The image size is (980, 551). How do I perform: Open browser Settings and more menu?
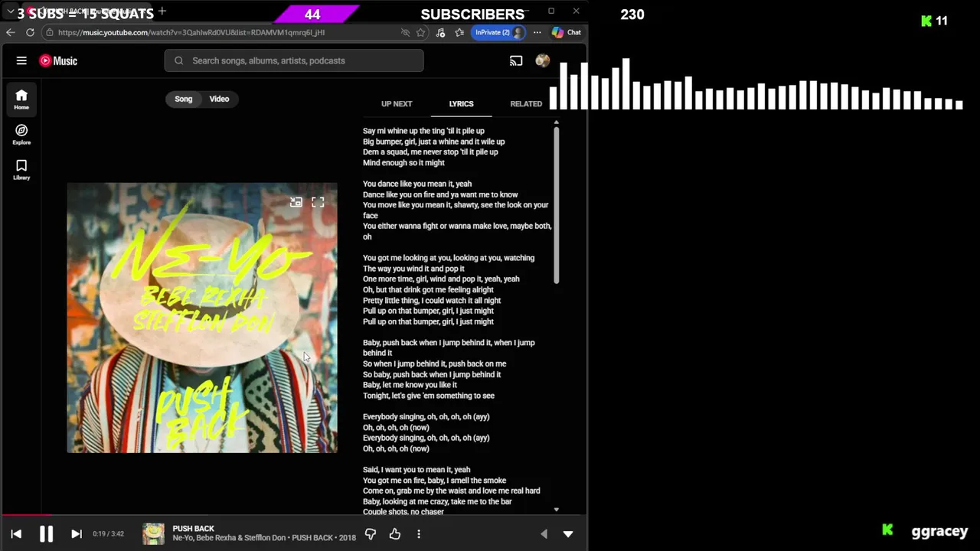[537, 32]
